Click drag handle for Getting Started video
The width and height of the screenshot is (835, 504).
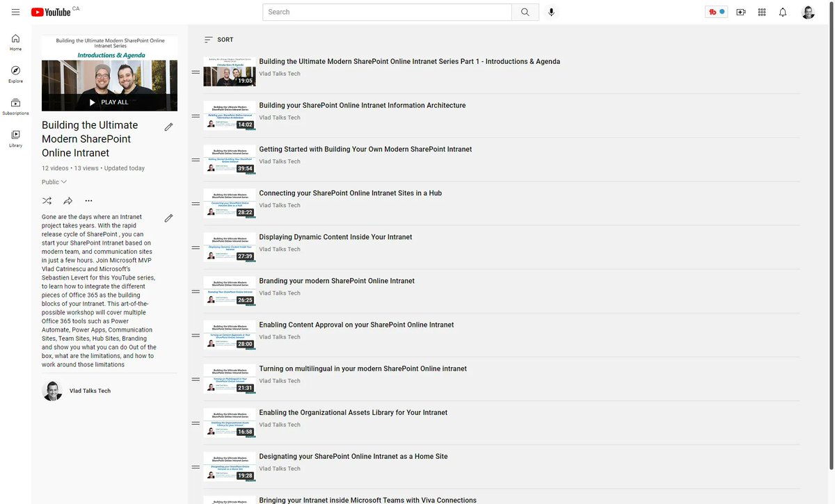[196, 160]
